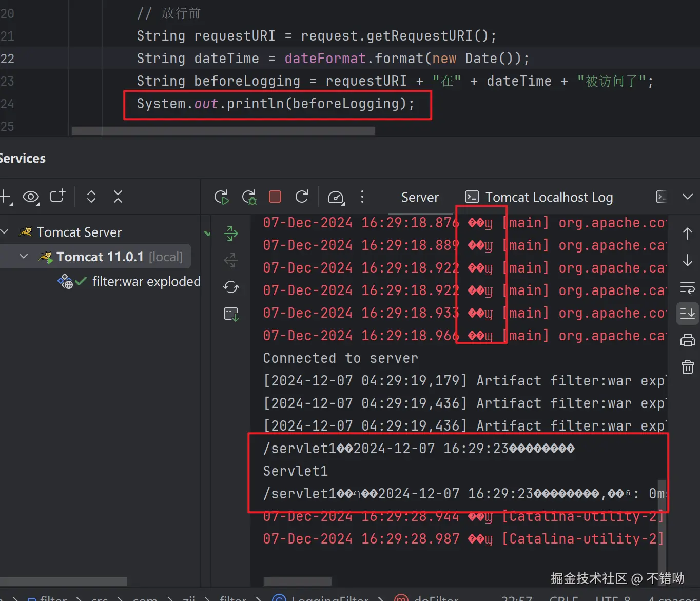Click the greyed Undeploy arrow icon
Screen dimensions: 700x601
tap(231, 260)
